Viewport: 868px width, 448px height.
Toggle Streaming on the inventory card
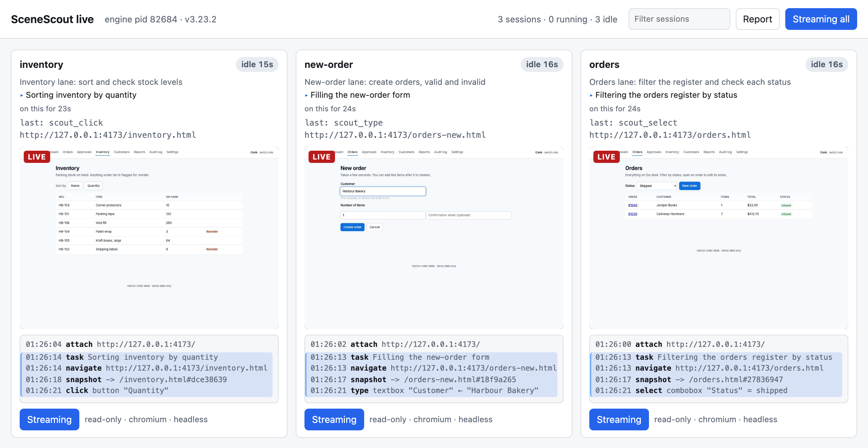50,419
